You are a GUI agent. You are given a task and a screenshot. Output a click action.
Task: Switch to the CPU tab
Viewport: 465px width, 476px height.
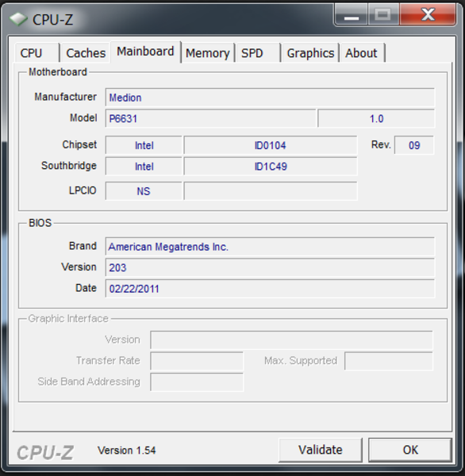[x=37, y=53]
